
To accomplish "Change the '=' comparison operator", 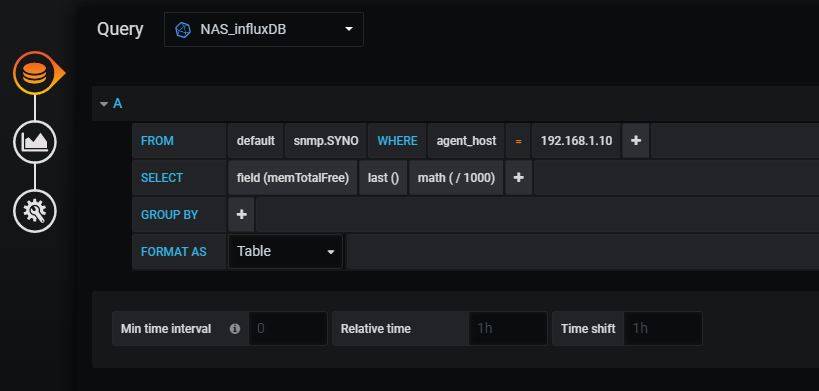I will pyautogui.click(x=518, y=141).
